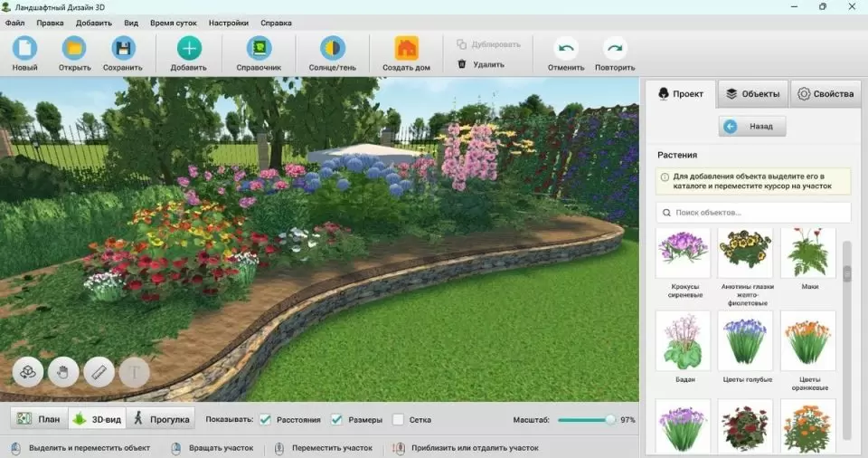This screenshot has width=868, height=458.
Task: Switch to the План view button
Action: click(x=39, y=419)
